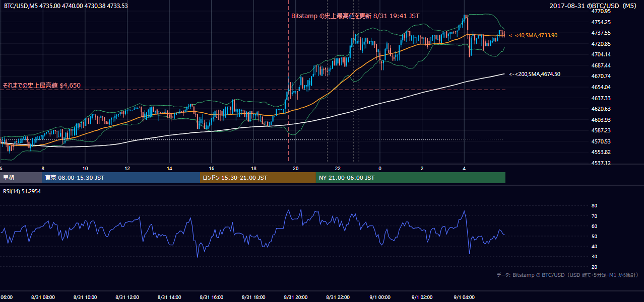The width and height of the screenshot is (644, 302).
Task: Select the red dashed vertical 19:41 marker line
Action: point(289,81)
